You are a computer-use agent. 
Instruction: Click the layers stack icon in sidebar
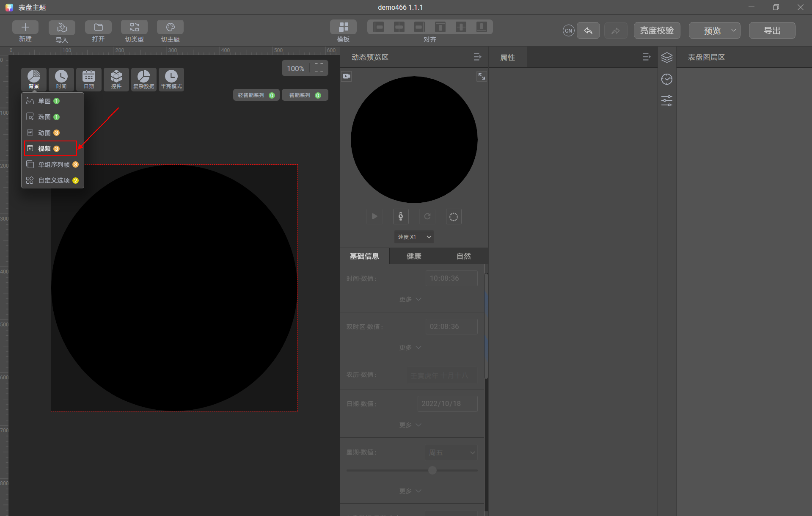pos(667,58)
